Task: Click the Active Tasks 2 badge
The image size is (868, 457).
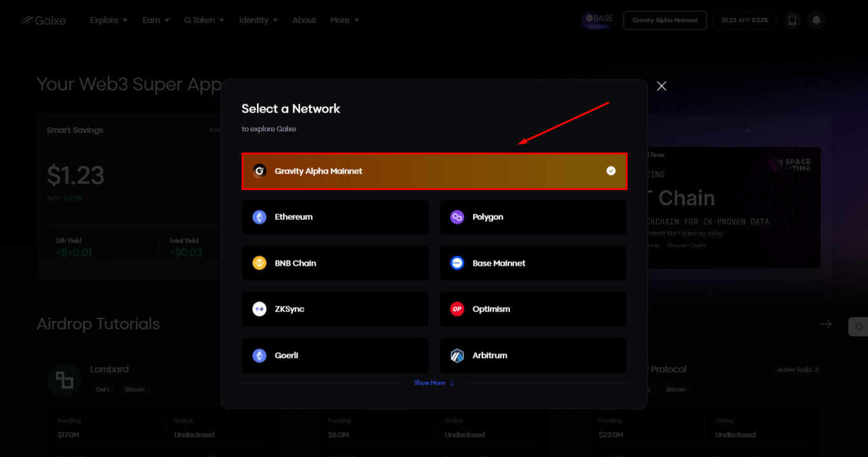Action: pyautogui.click(x=797, y=370)
